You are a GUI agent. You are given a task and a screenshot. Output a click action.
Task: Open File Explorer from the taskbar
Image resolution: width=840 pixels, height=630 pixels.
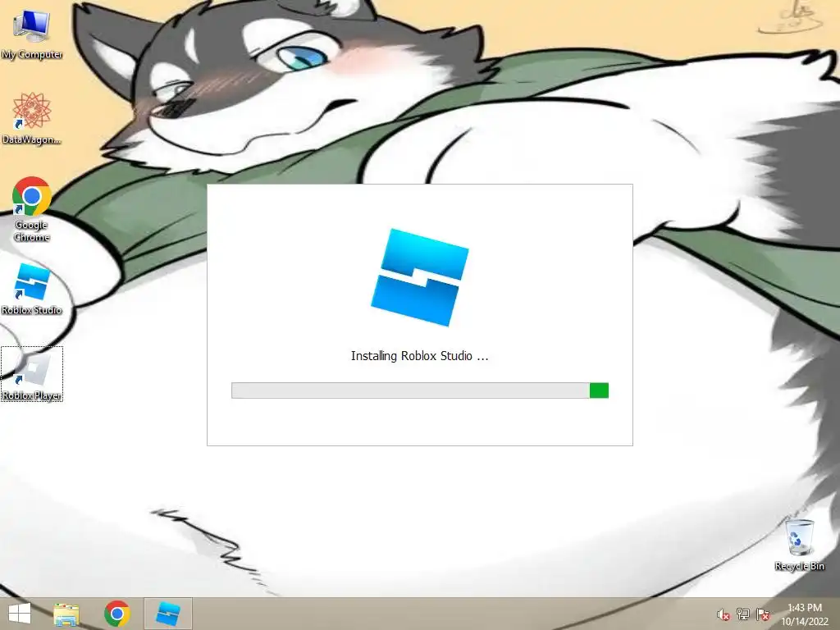click(x=66, y=614)
